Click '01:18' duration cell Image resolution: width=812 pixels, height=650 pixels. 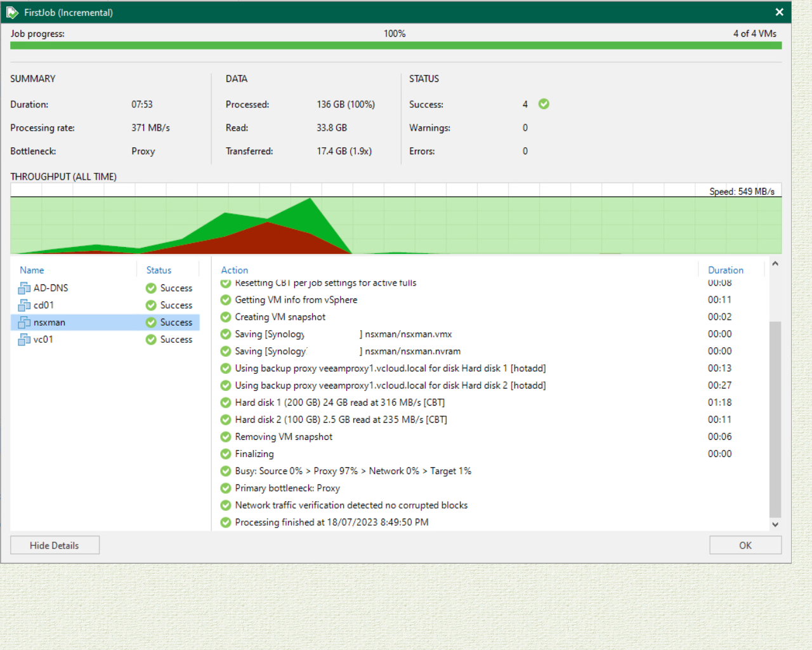point(719,402)
